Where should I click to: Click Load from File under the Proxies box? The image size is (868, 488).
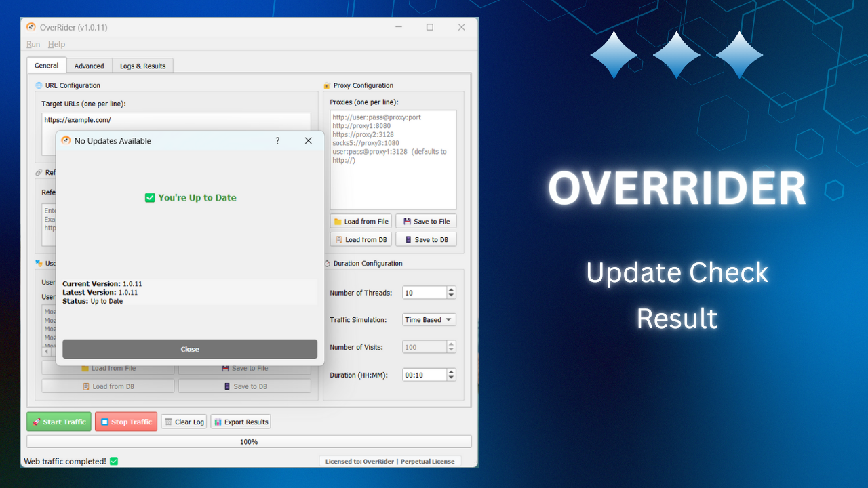click(x=361, y=222)
